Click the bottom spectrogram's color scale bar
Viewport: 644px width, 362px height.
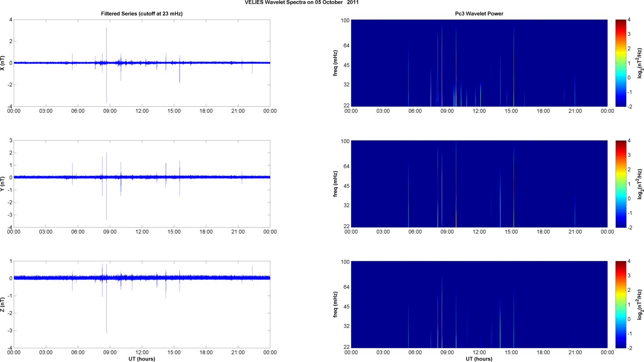tap(621, 305)
